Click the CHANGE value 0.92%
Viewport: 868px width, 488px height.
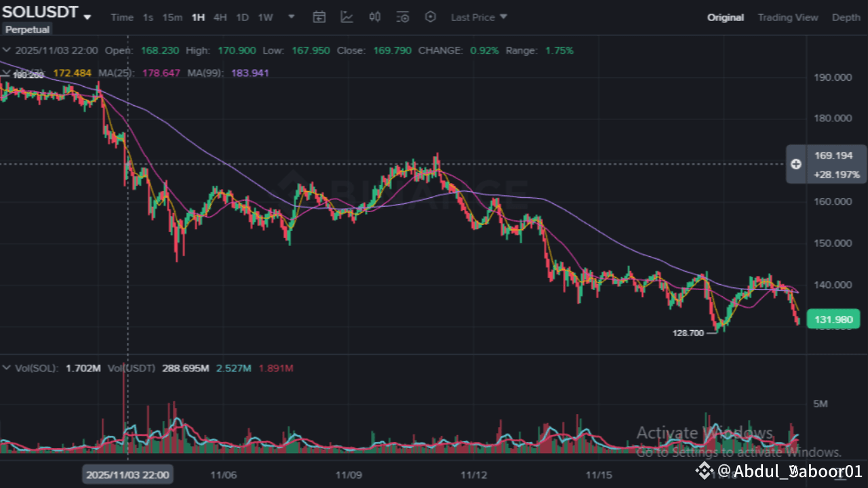pos(484,50)
